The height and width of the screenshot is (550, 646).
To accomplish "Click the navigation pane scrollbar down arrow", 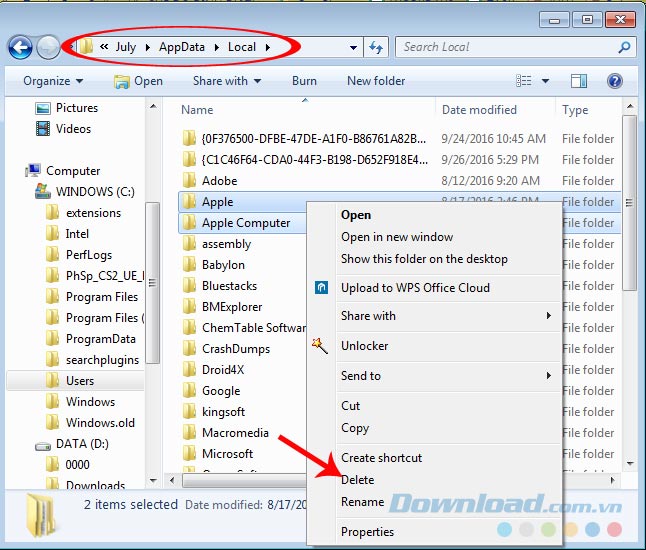I will click(x=153, y=480).
